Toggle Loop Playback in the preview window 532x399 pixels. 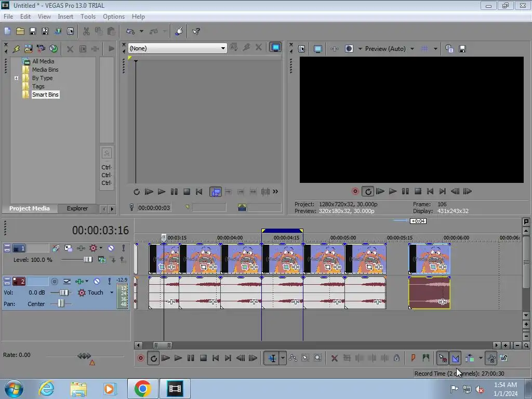(x=368, y=191)
